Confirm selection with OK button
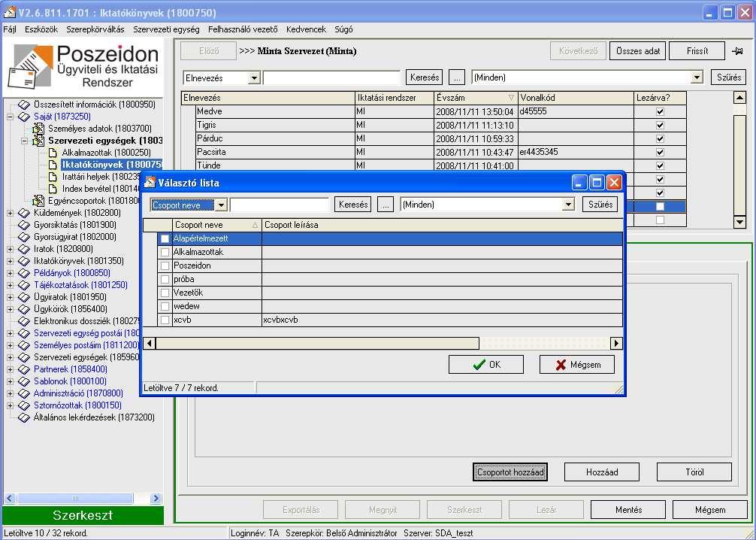This screenshot has width=756, height=540. pos(486,364)
